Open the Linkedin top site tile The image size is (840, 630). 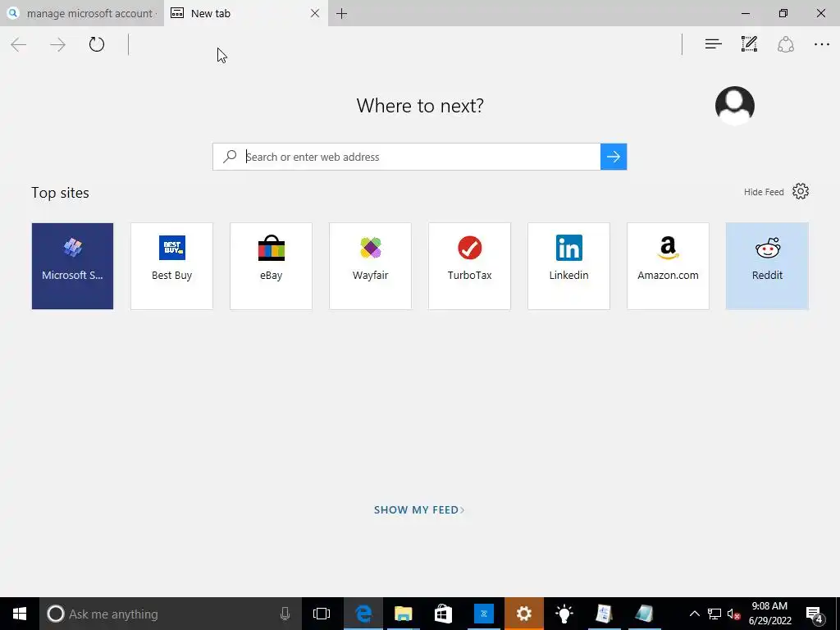(568, 266)
